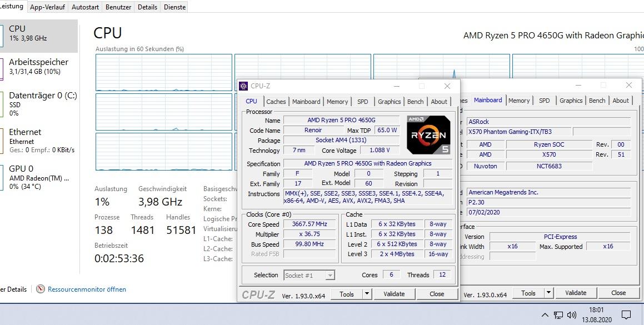This screenshot has width=644, height=325.
Task: Click the Level 3 cache value 2 x 4 MBytes
Action: click(x=397, y=254)
